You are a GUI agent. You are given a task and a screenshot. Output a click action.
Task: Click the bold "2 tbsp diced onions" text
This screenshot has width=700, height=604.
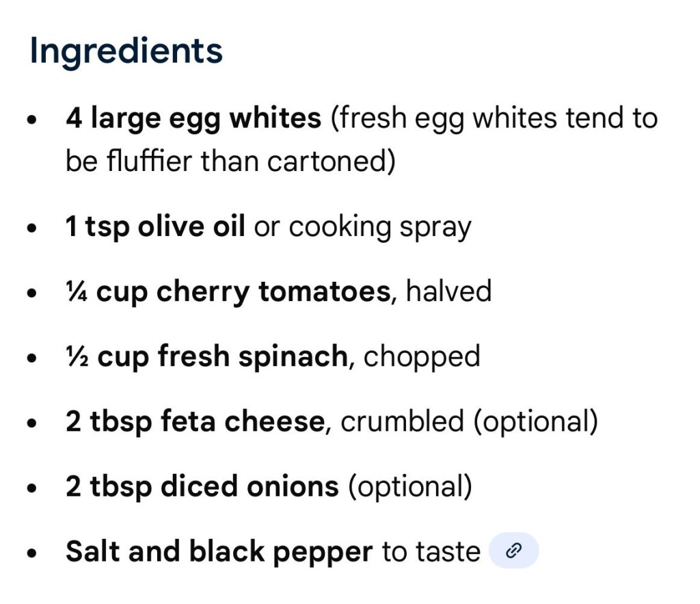pos(202,487)
